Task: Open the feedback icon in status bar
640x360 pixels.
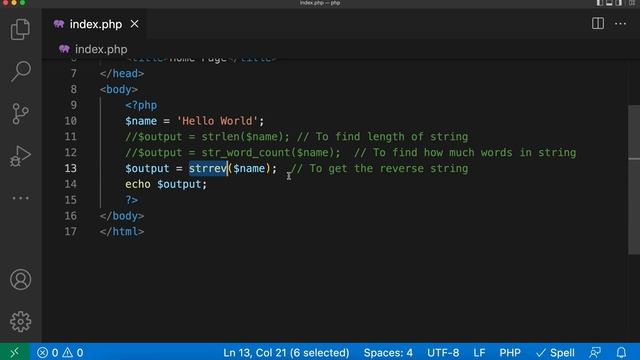Action: [x=595, y=352]
